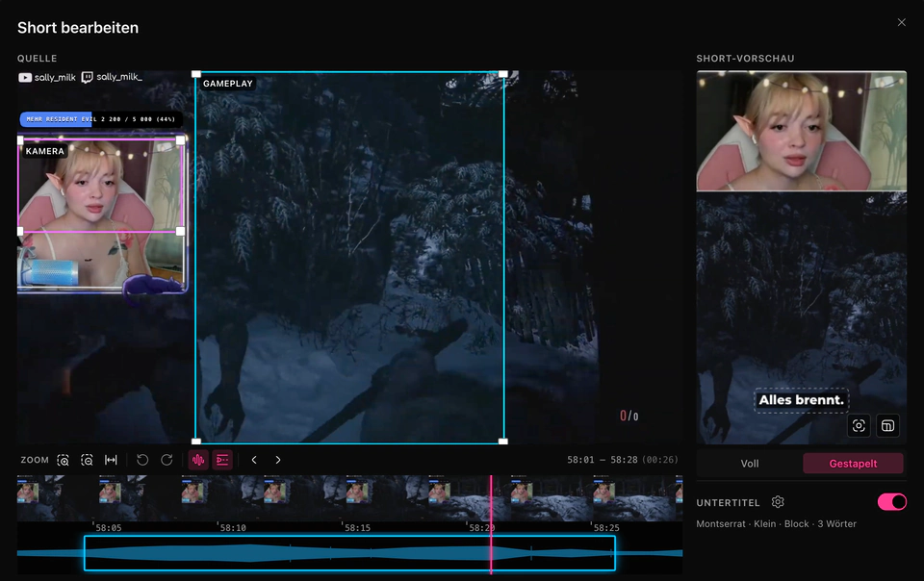Viewport: 924px width, 581px height.
Task: Click right edge of the blue clip range
Action: click(x=615, y=553)
